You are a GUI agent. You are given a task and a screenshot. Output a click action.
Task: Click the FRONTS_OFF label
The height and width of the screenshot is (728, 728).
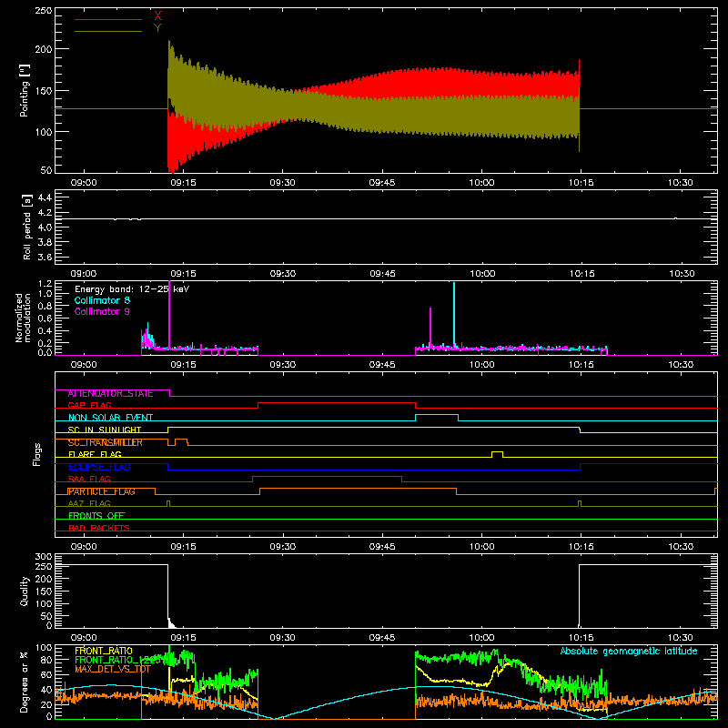pos(96,516)
